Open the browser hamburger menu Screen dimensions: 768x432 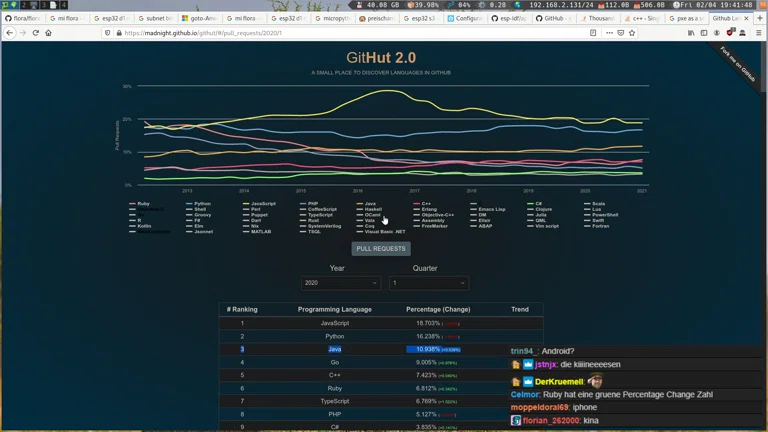coord(758,33)
